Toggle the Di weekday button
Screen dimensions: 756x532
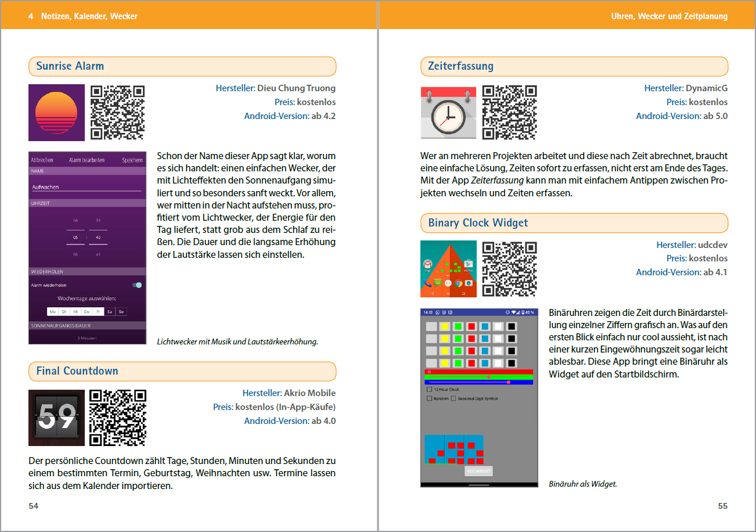tap(64, 312)
